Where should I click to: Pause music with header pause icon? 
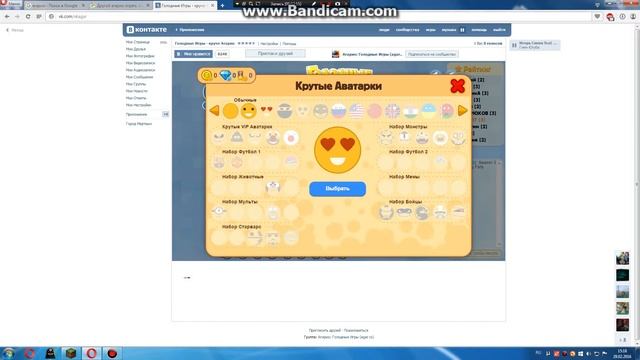(462, 30)
